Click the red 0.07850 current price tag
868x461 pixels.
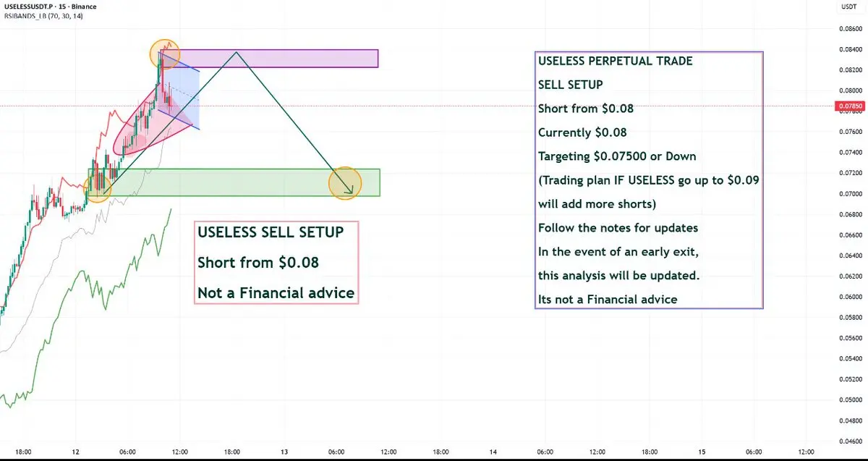tap(848, 106)
